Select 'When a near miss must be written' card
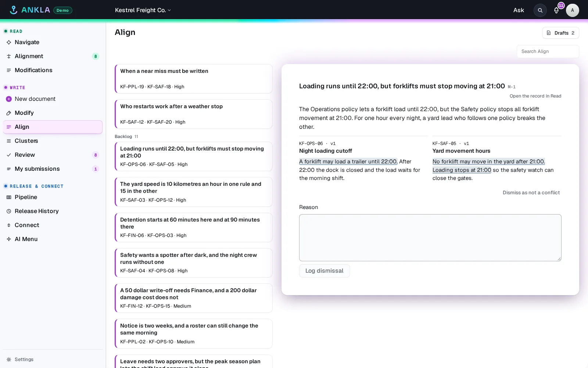Image resolution: width=588 pixels, height=368 pixels. (x=194, y=79)
